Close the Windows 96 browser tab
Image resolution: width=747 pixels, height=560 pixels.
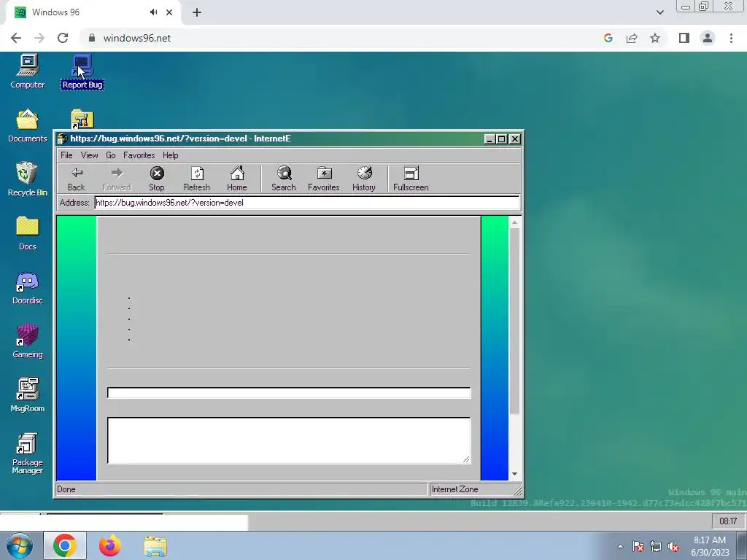169,12
